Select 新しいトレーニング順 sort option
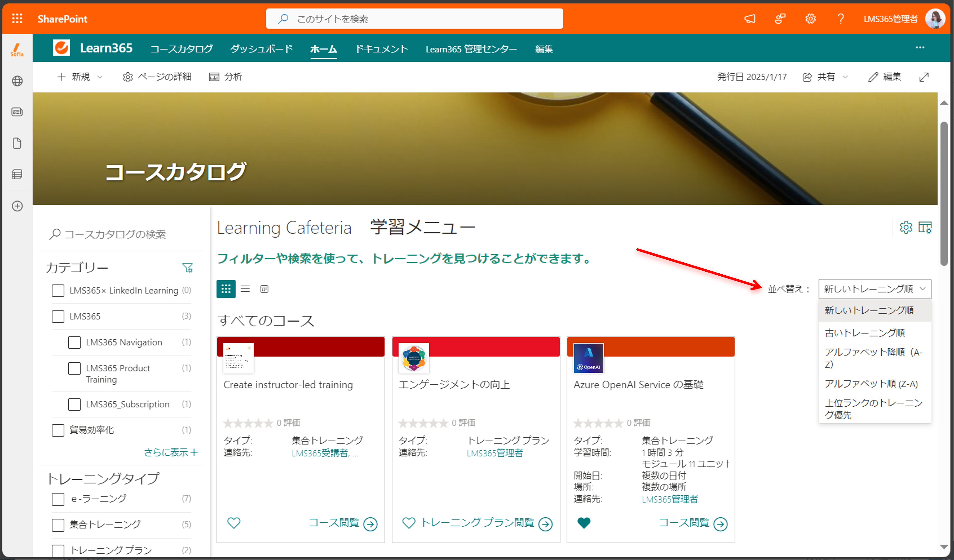 point(875,311)
